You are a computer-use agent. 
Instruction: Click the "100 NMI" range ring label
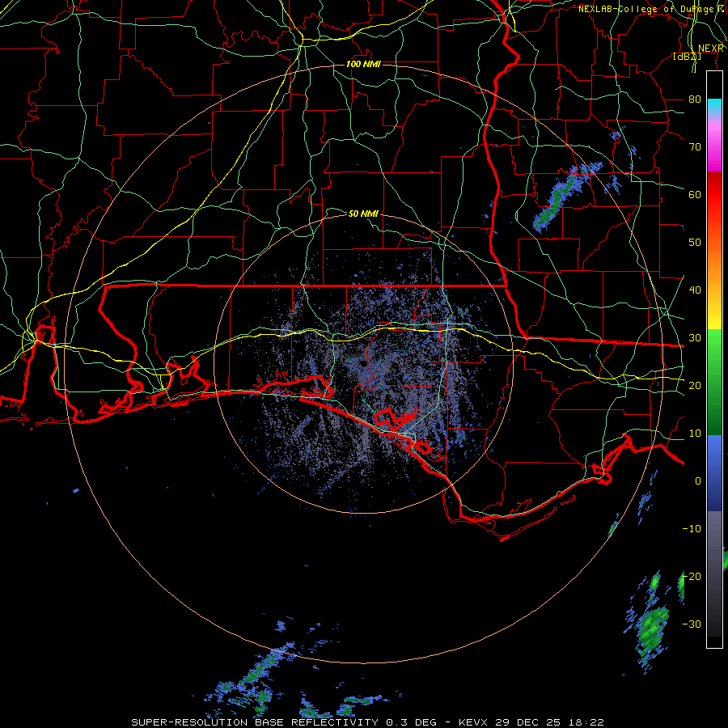coord(363,64)
